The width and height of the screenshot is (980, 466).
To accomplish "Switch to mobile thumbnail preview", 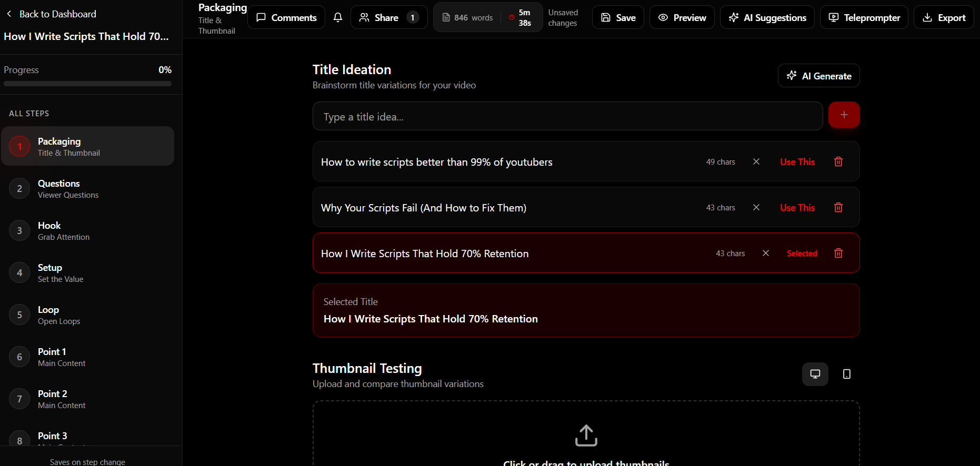I will click(x=846, y=374).
